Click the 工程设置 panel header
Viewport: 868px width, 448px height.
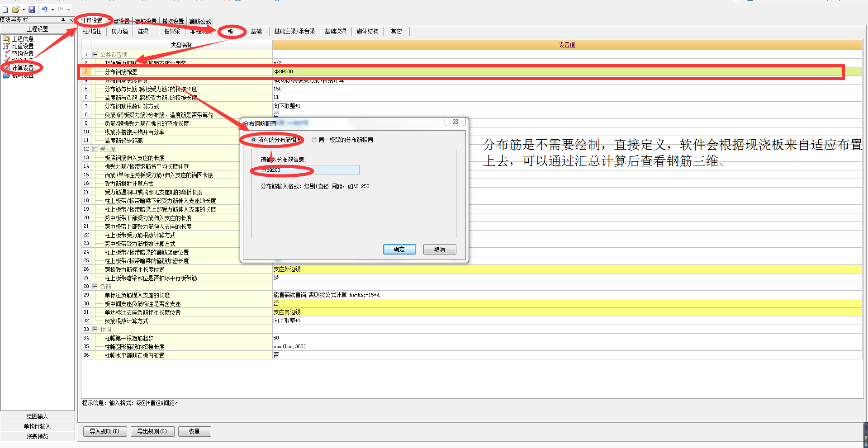pos(38,29)
